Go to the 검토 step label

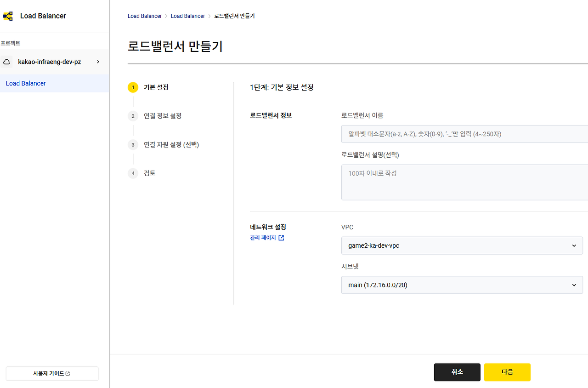click(150, 173)
